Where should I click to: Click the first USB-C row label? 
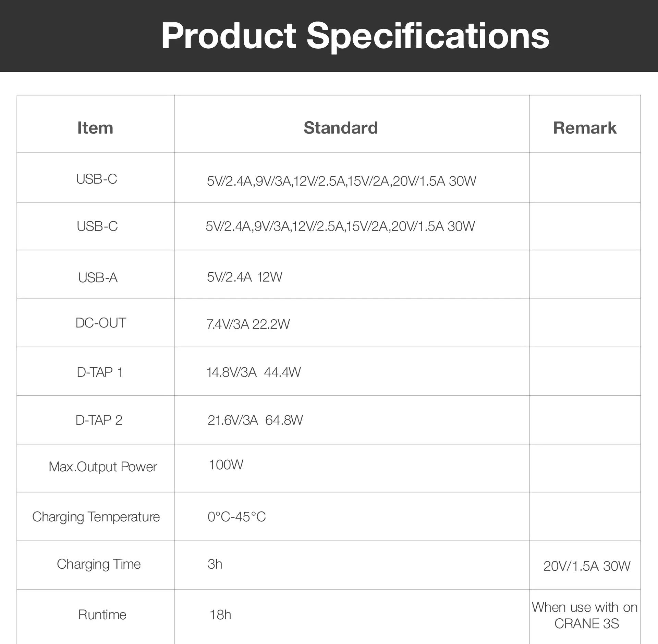[x=97, y=179]
